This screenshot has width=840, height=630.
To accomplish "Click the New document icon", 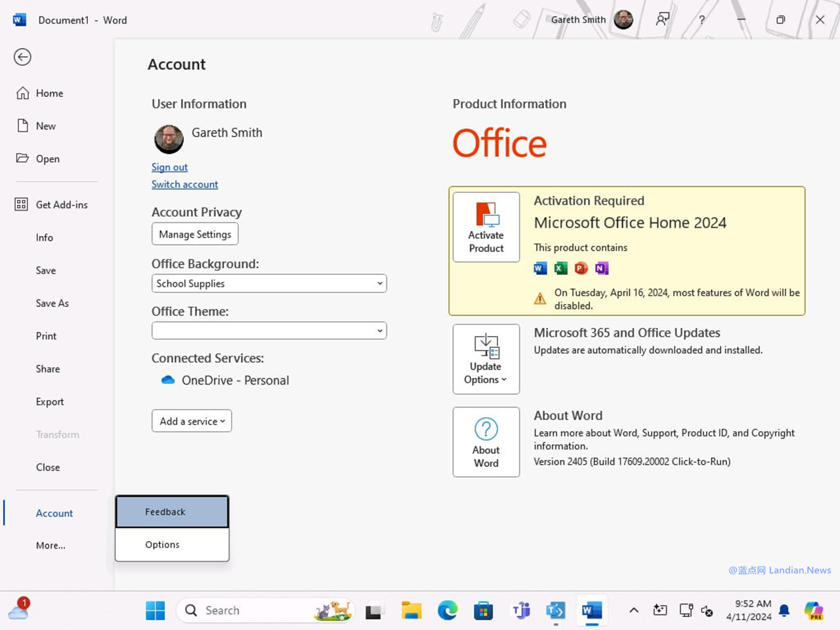I will pos(22,126).
